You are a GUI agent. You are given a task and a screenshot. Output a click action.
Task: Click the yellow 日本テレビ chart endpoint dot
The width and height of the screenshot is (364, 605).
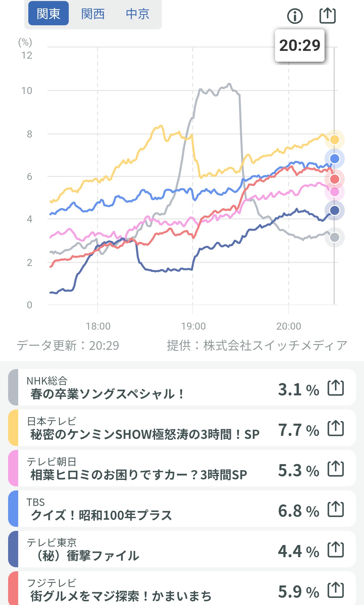tap(334, 140)
